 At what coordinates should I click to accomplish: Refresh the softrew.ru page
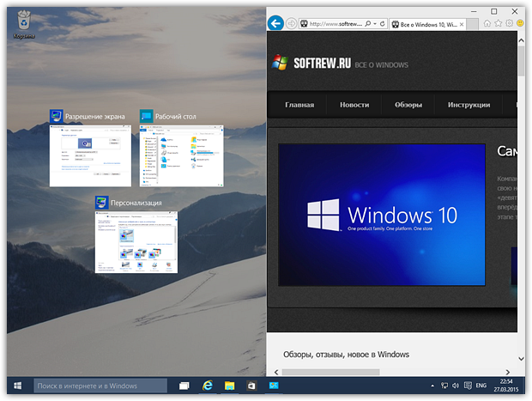(383, 24)
